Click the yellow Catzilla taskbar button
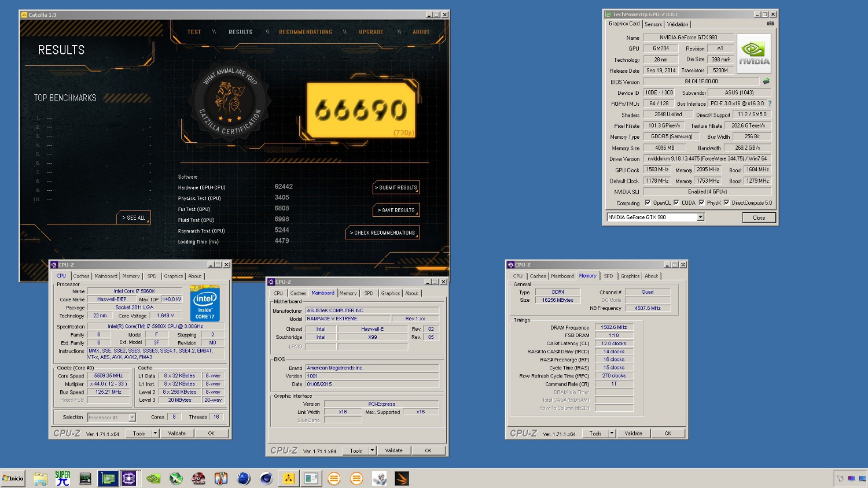Screen dimensions: 868x488 pos(288,478)
